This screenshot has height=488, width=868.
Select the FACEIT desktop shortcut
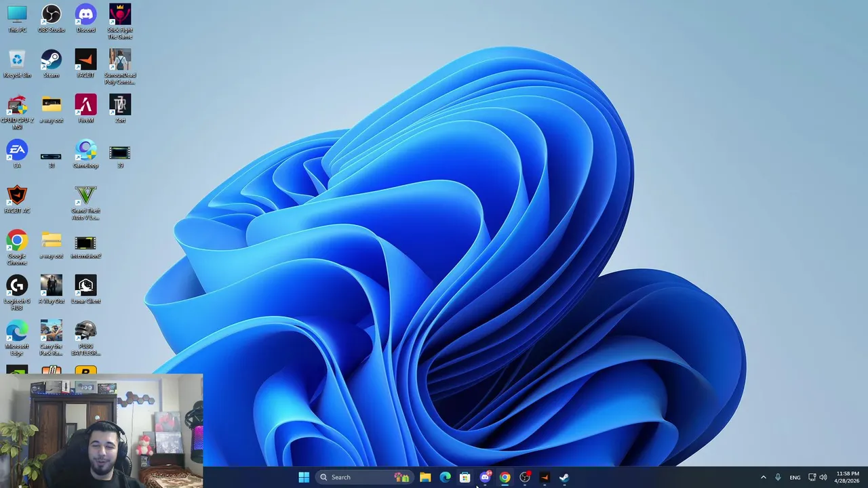[x=85, y=64]
